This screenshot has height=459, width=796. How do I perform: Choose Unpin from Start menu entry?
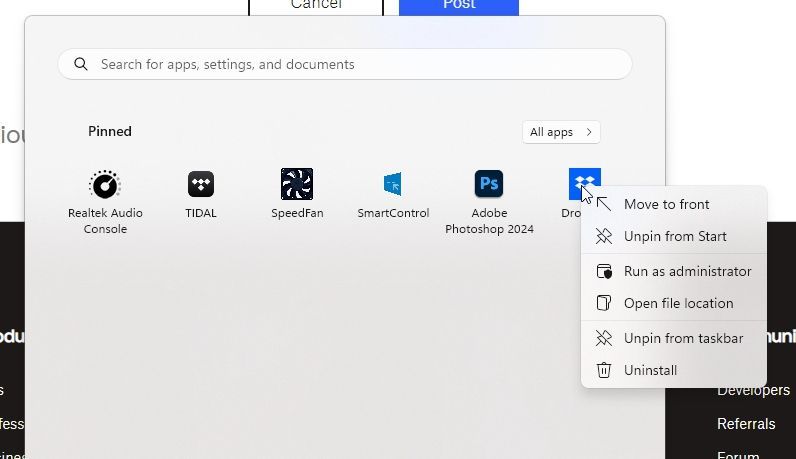click(x=674, y=236)
